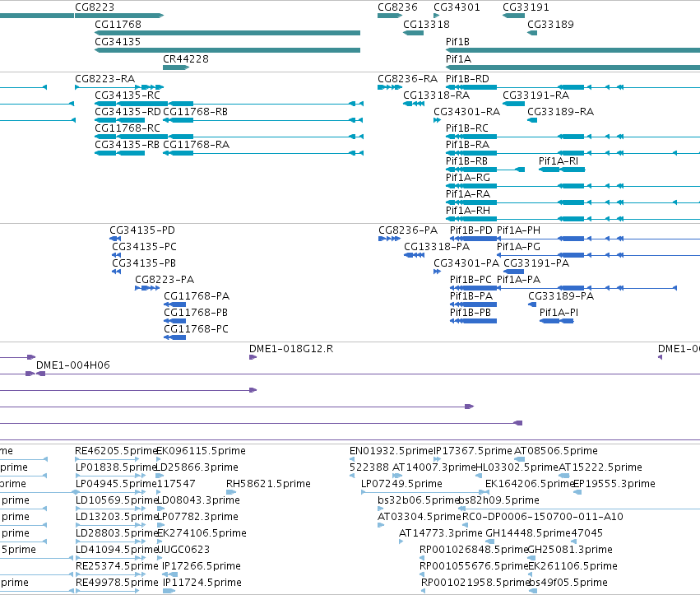
Task: Click the CR44228 gene label
Action: coord(186,59)
